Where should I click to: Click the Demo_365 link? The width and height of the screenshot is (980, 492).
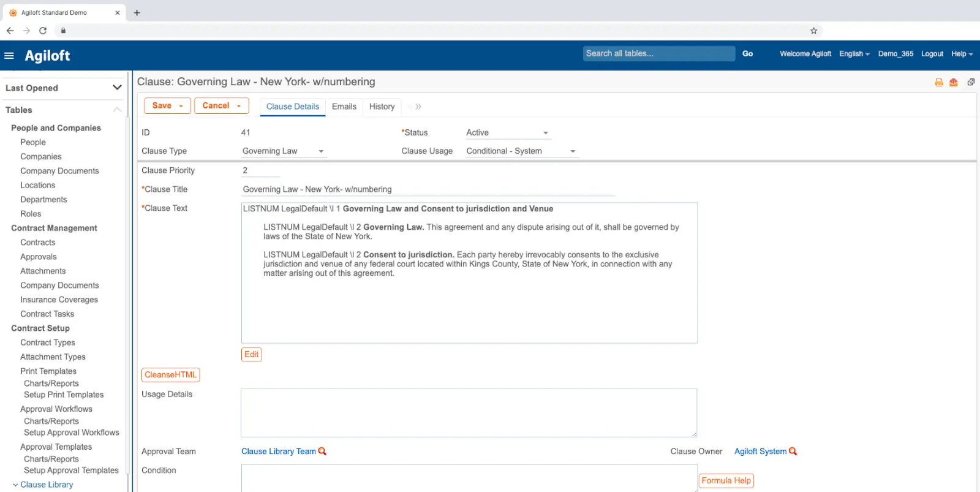tap(895, 54)
